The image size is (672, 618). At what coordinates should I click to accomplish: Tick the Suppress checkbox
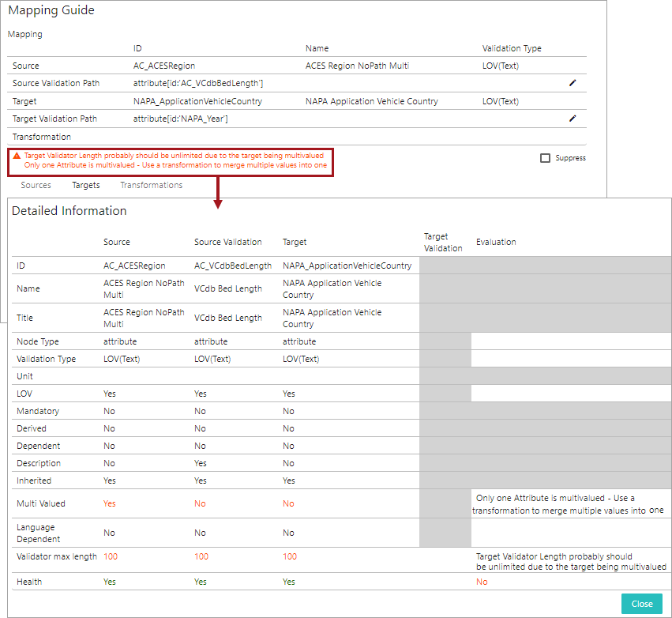pyautogui.click(x=545, y=158)
